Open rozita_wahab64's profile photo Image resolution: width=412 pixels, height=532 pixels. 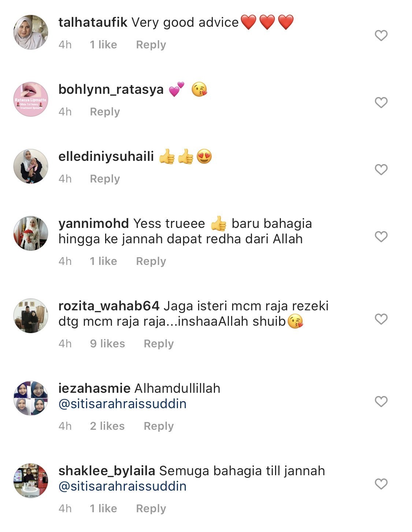click(31, 315)
